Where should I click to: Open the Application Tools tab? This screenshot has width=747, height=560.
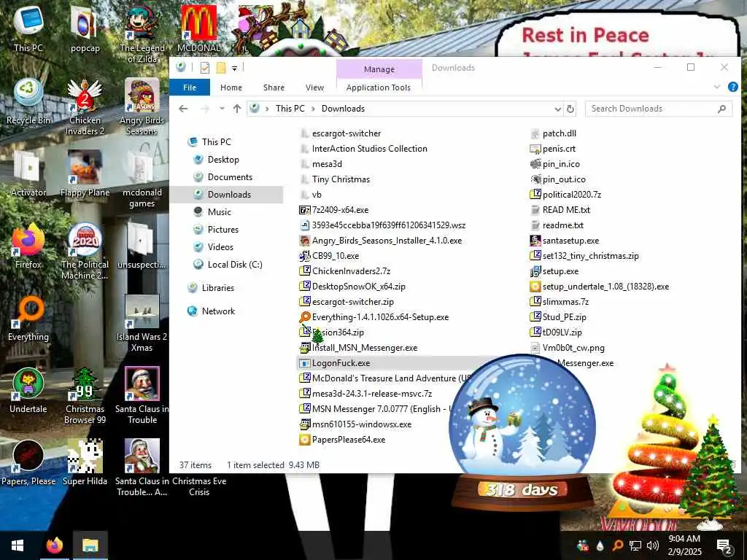coord(379,87)
